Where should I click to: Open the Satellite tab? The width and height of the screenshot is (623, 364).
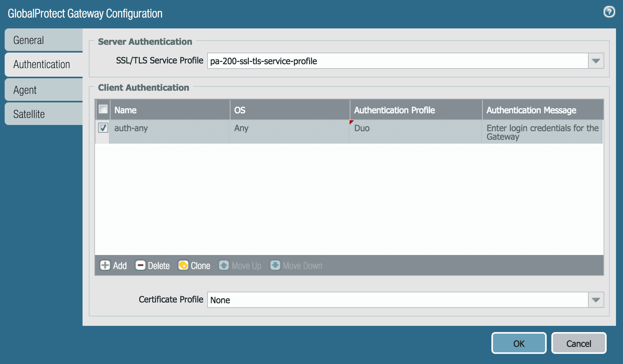[x=28, y=114]
